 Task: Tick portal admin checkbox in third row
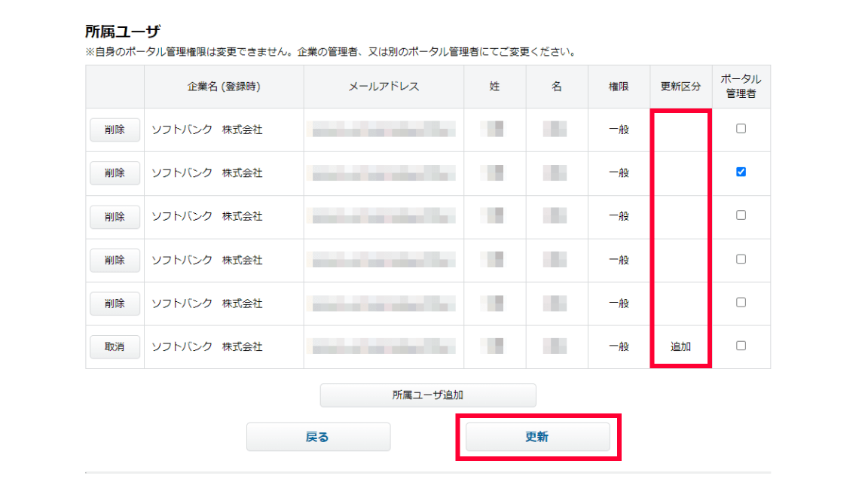click(741, 215)
